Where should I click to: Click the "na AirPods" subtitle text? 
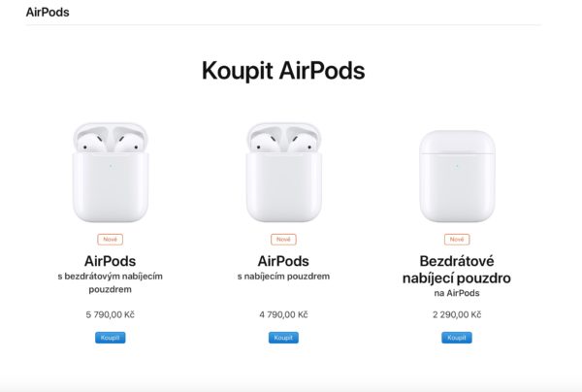point(456,292)
